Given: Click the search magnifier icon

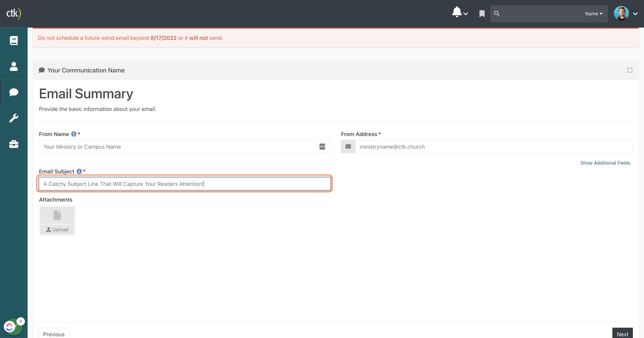Looking at the screenshot, I should [497, 13].
